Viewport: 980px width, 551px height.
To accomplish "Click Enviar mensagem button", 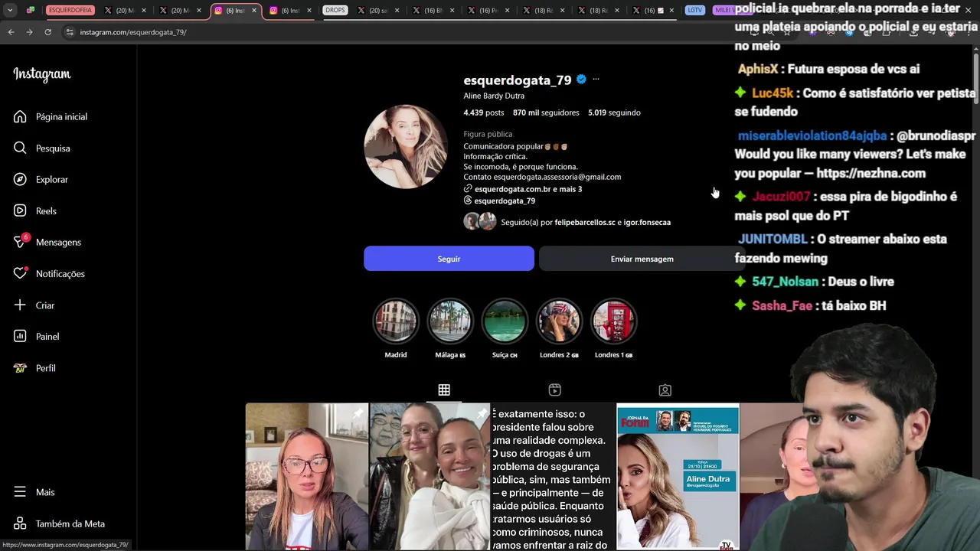I will [x=642, y=259].
